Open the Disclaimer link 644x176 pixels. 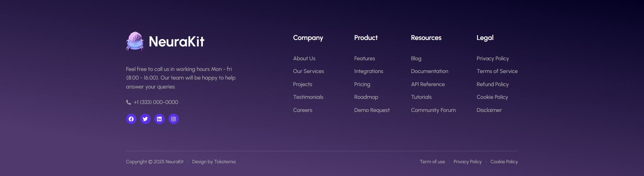point(489,110)
